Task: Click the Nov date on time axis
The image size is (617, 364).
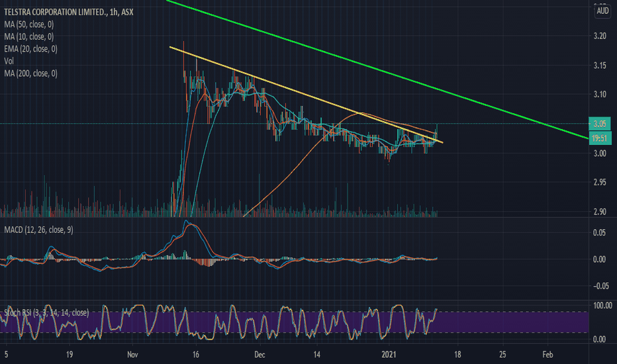Action: pyautogui.click(x=132, y=355)
